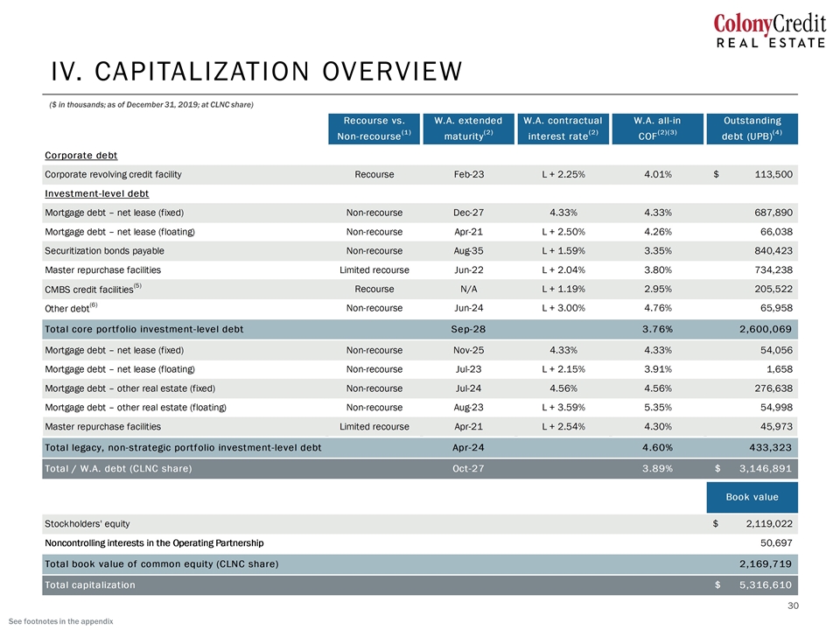Click the 'Book value' header box
The height and width of the screenshot is (630, 840).
(752, 497)
